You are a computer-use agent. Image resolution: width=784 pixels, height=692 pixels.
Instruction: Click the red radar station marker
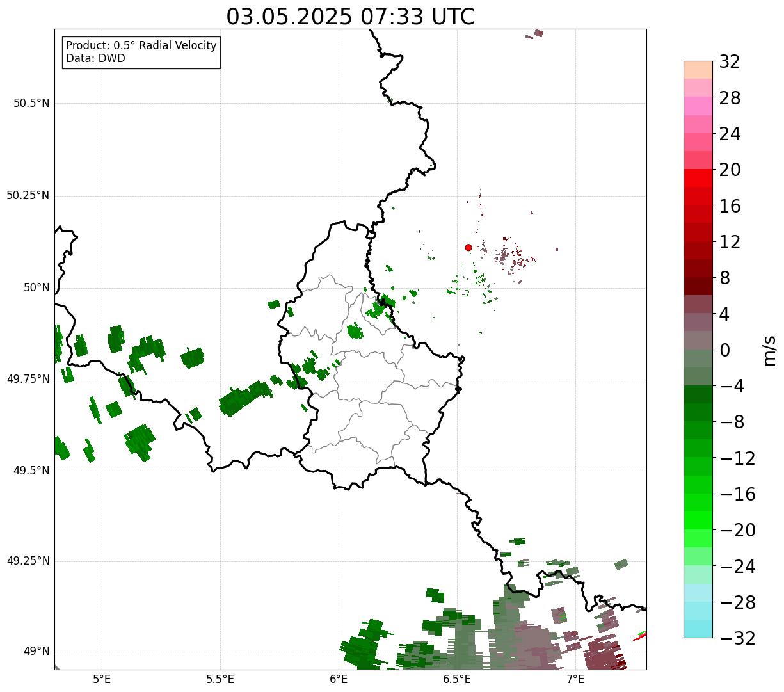pos(468,247)
